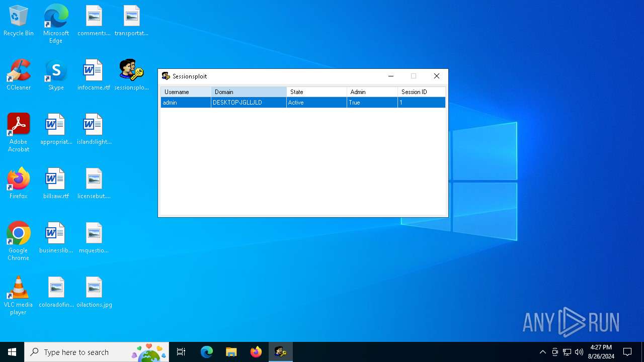Select the businesslib... Word document on desktop
The width and height of the screenshot is (644, 362).
pos(56,238)
